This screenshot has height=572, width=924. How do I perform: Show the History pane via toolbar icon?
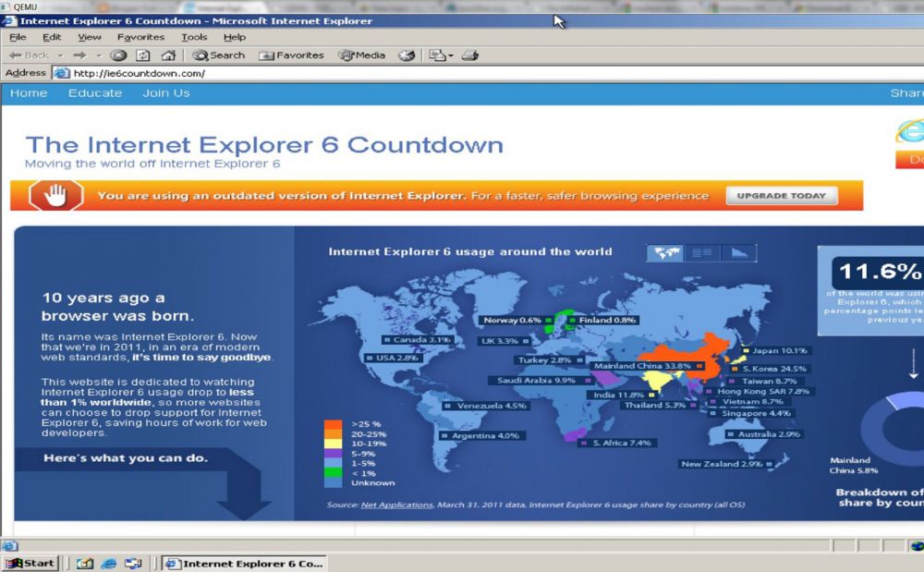click(407, 55)
